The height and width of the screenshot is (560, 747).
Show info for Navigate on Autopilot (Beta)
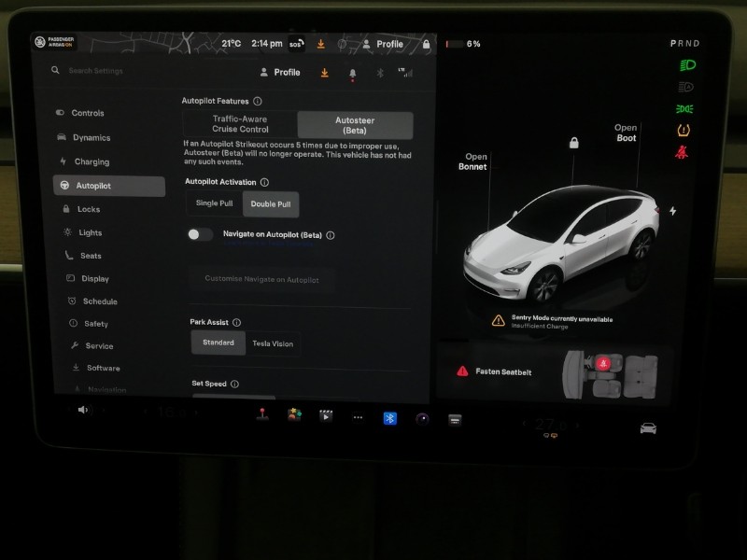331,235
